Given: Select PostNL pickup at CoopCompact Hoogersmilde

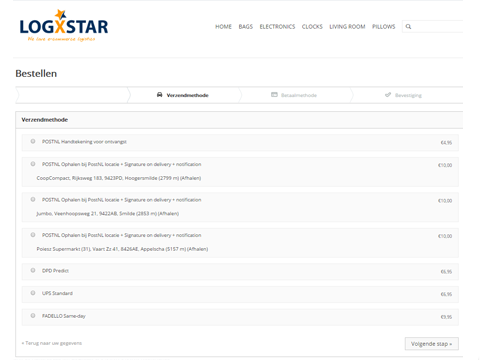Looking at the screenshot, I should click(x=33, y=164).
